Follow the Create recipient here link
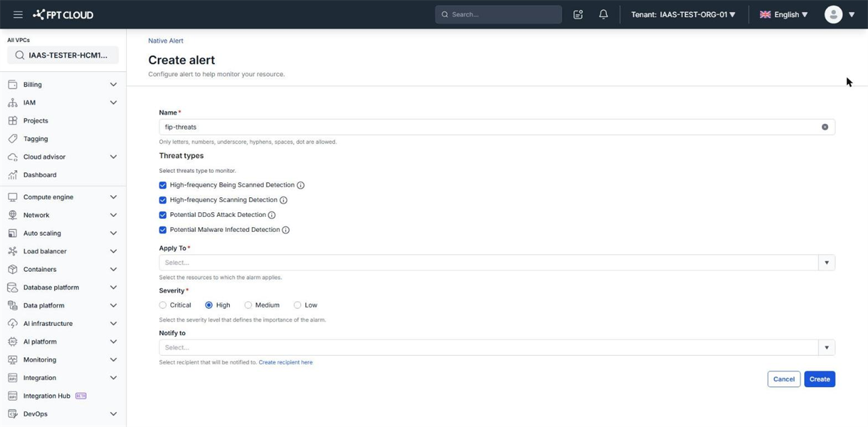This screenshot has height=427, width=868. pos(285,363)
